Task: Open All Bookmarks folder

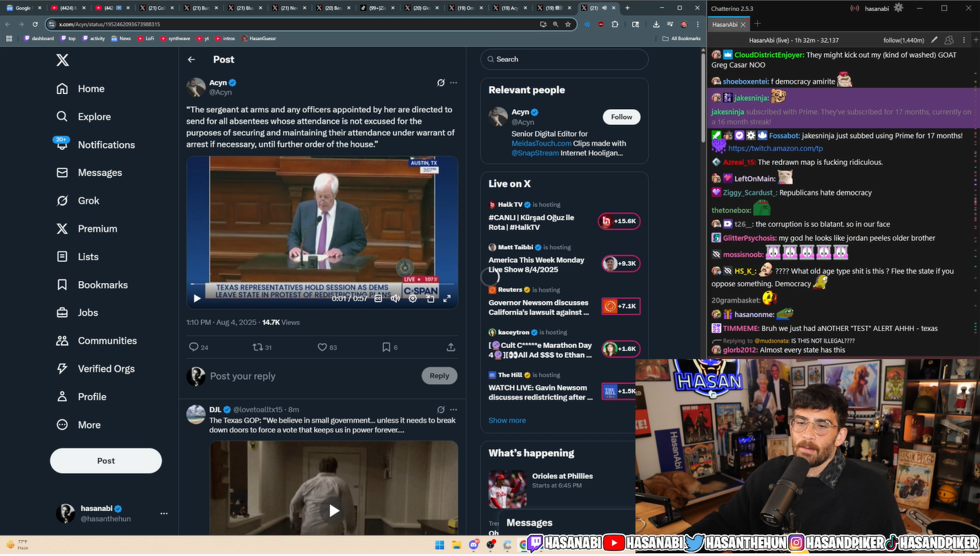Action: [x=681, y=39]
